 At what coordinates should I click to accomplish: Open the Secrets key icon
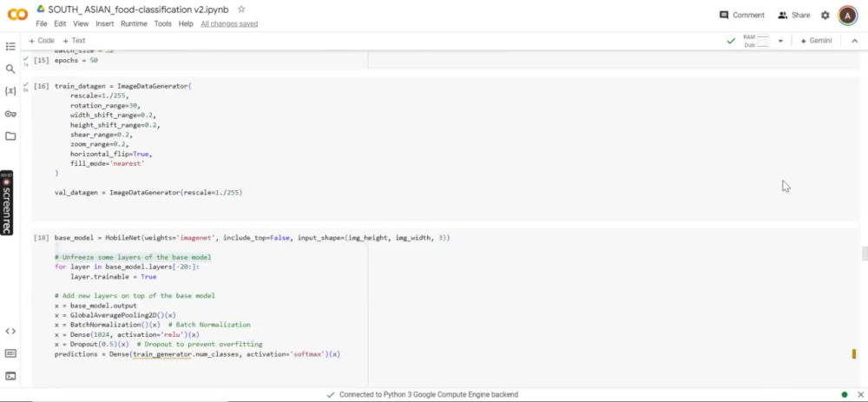(10, 114)
